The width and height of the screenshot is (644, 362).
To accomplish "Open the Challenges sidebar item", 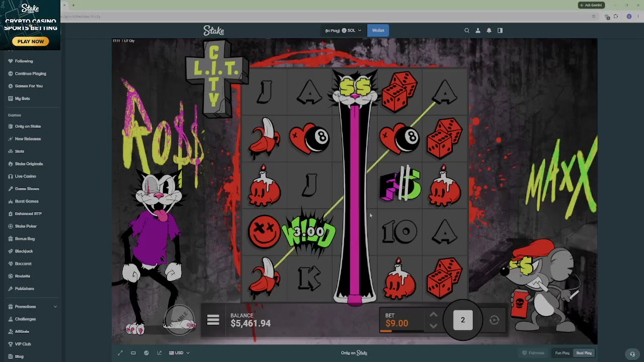I will (x=25, y=319).
